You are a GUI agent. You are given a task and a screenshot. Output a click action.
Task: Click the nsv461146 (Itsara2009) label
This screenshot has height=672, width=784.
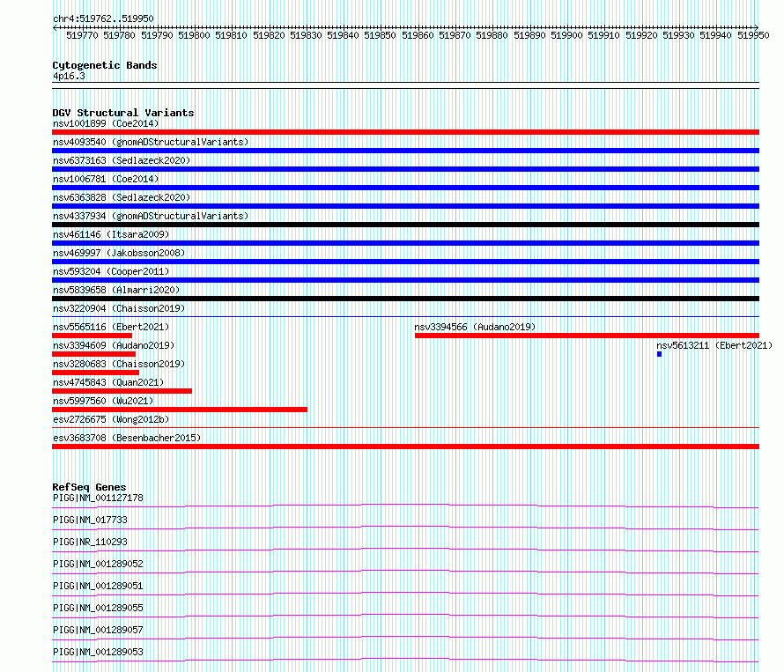click(111, 234)
